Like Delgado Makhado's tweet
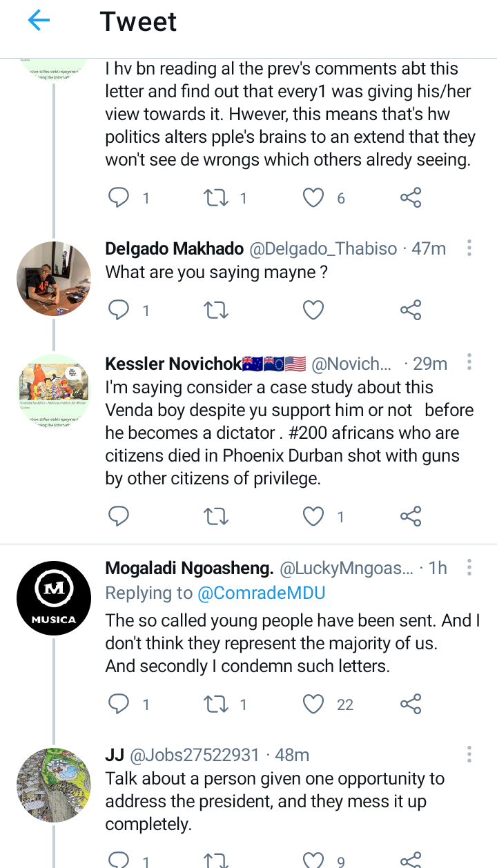Image resolution: width=497 pixels, height=868 pixels. pyautogui.click(x=313, y=310)
